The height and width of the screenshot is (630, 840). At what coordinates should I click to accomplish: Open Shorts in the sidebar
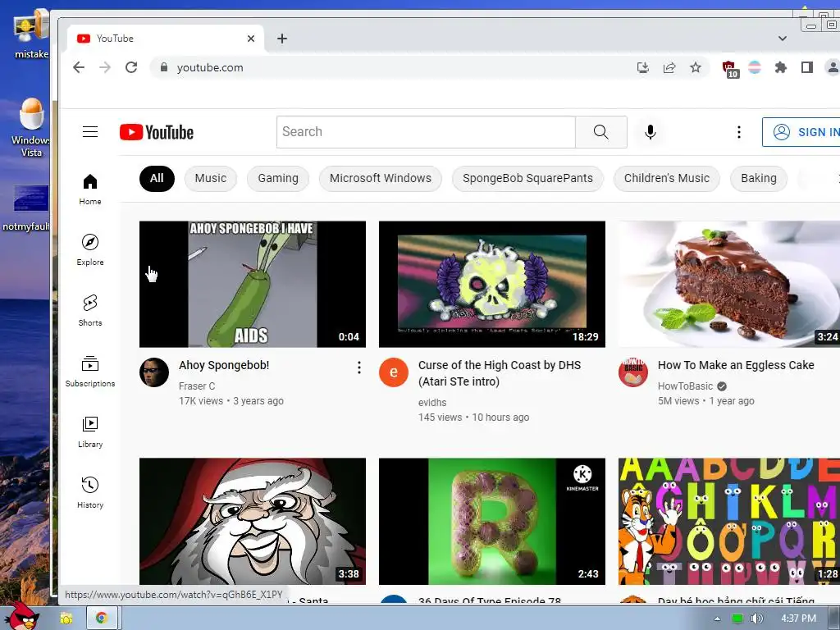[x=90, y=311]
